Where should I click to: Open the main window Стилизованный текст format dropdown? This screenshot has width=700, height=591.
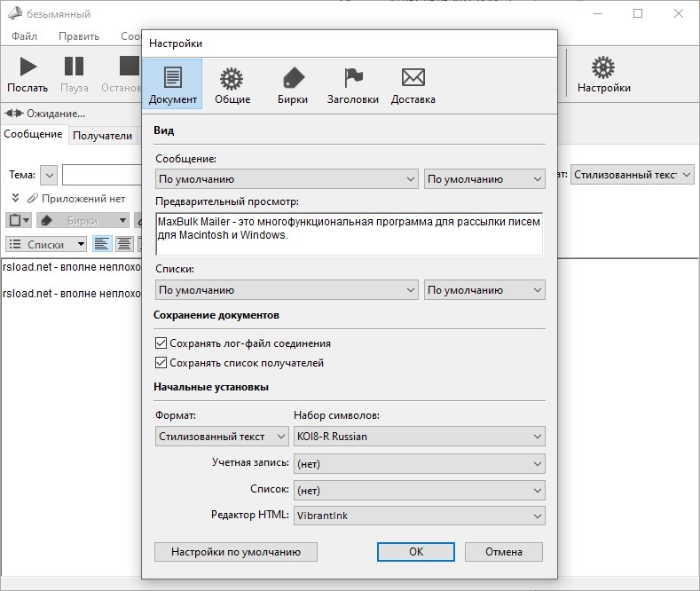633,175
